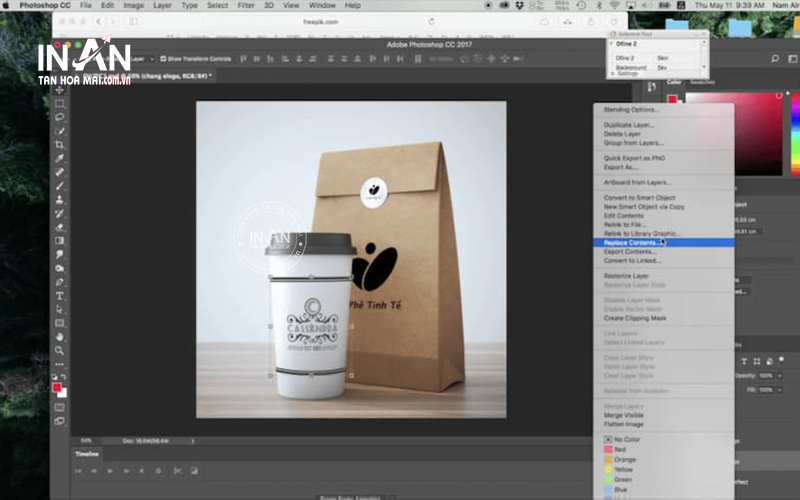This screenshot has width=800, height=500.
Task: Click the red foreground color swatch
Action: click(57, 386)
